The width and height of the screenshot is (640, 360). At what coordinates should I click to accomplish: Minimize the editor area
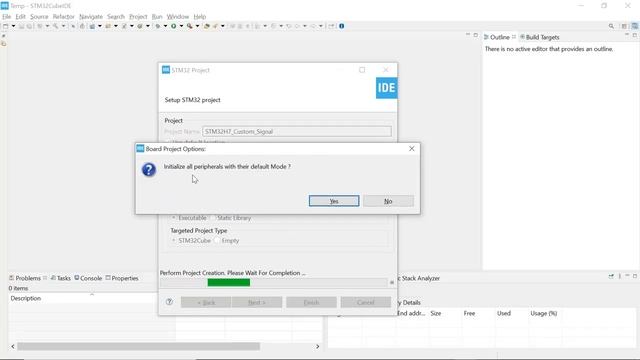tap(468, 35)
